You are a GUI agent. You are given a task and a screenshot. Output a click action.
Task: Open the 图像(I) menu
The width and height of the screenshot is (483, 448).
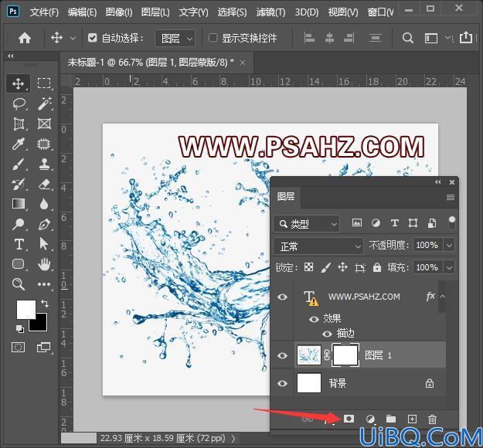click(119, 12)
